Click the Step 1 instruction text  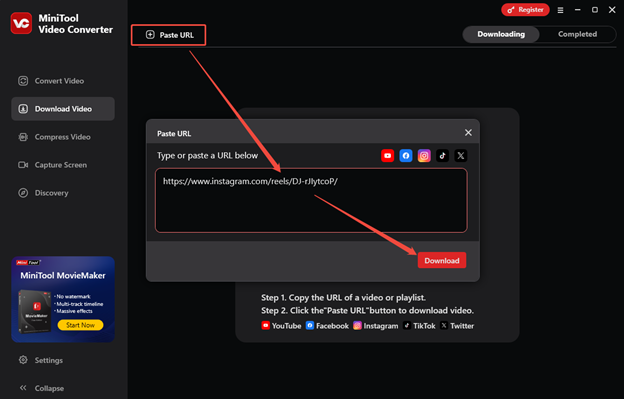343,298
